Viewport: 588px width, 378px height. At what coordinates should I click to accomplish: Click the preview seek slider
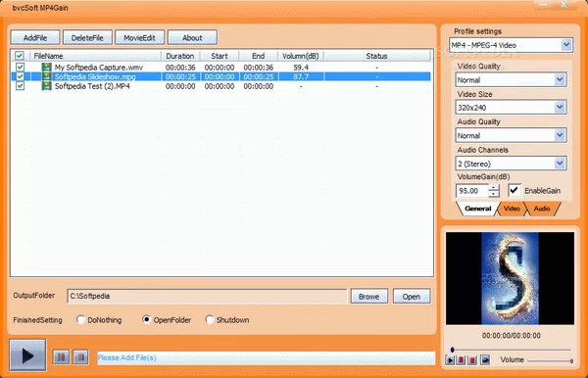tap(511, 350)
